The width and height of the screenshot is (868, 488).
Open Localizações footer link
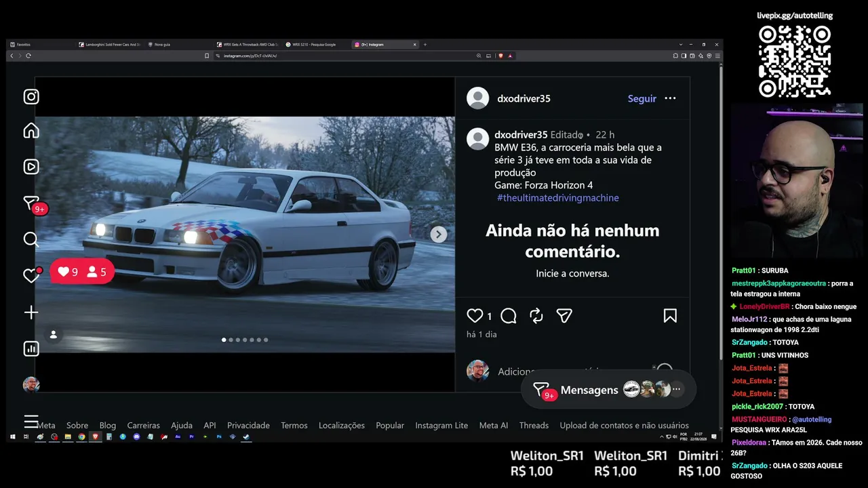(x=342, y=426)
